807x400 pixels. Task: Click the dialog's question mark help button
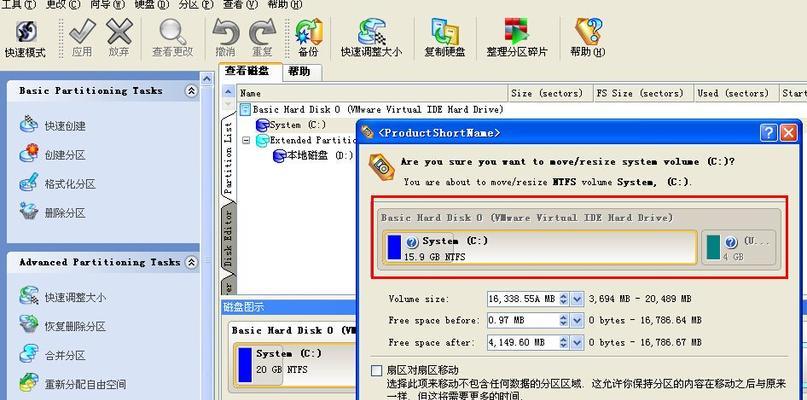pos(768,133)
